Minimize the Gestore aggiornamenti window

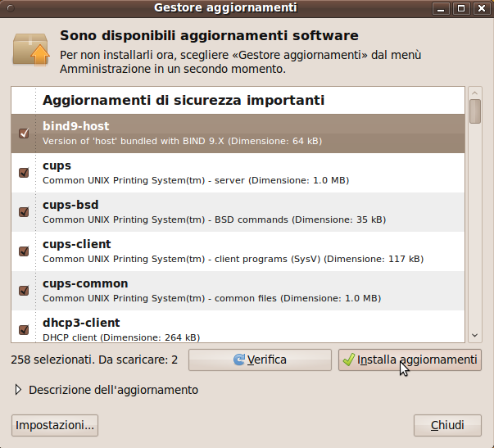tap(441, 8)
